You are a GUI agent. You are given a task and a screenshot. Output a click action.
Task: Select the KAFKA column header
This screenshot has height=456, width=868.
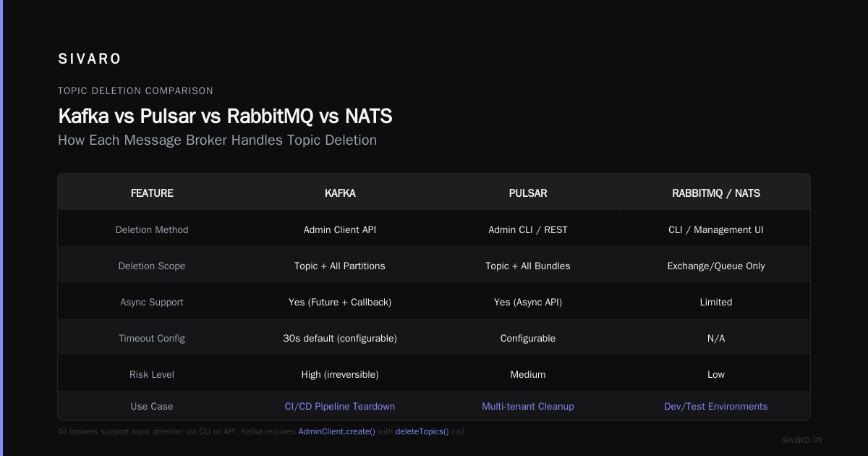coord(340,193)
